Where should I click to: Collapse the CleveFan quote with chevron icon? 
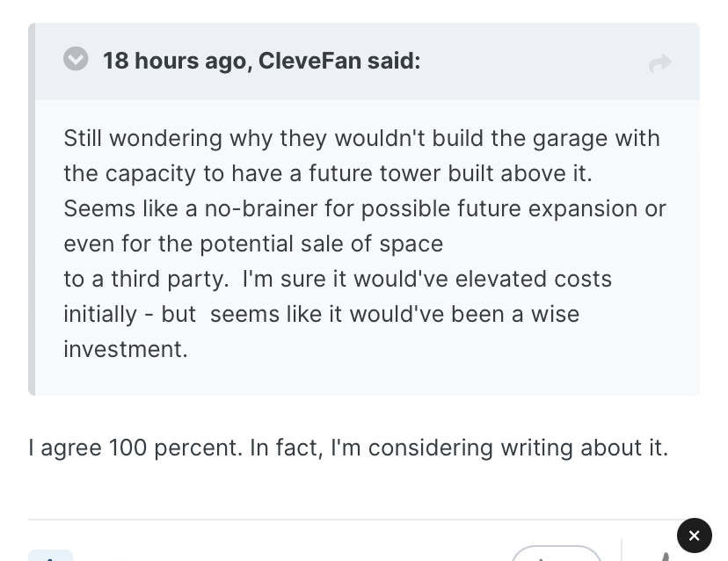(76, 59)
